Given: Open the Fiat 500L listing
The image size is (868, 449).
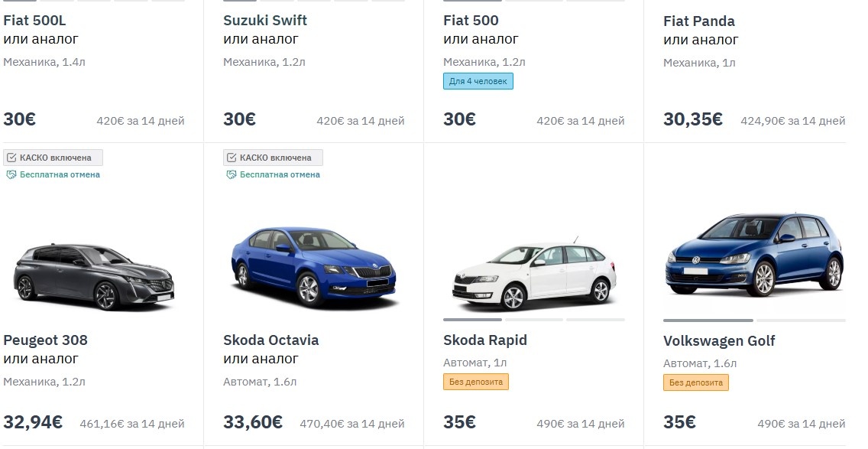Looking at the screenshot, I should 34,20.
